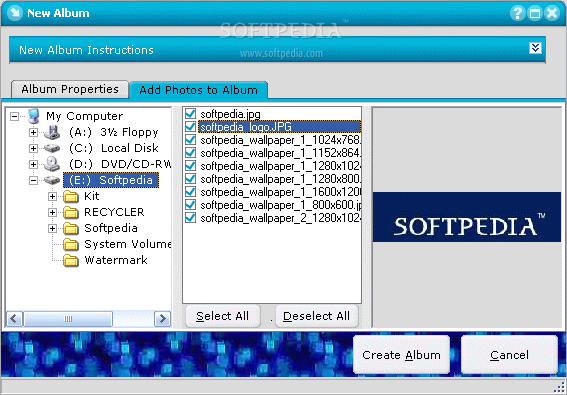Expand the (A:) 3½ Floppy node
Screen dimensions: 567x395
pyautogui.click(x=33, y=132)
